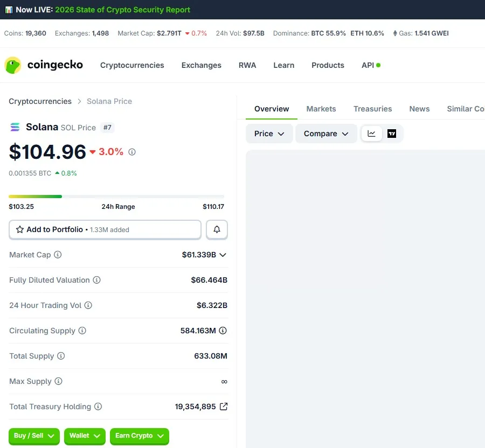Switch to the News tab
This screenshot has width=485, height=448.
(x=419, y=109)
